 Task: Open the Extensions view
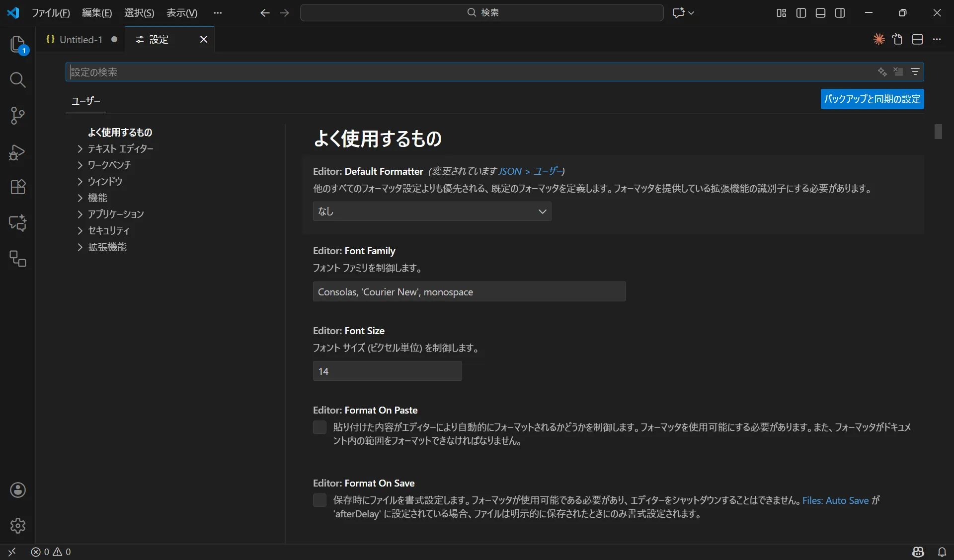[x=18, y=187]
